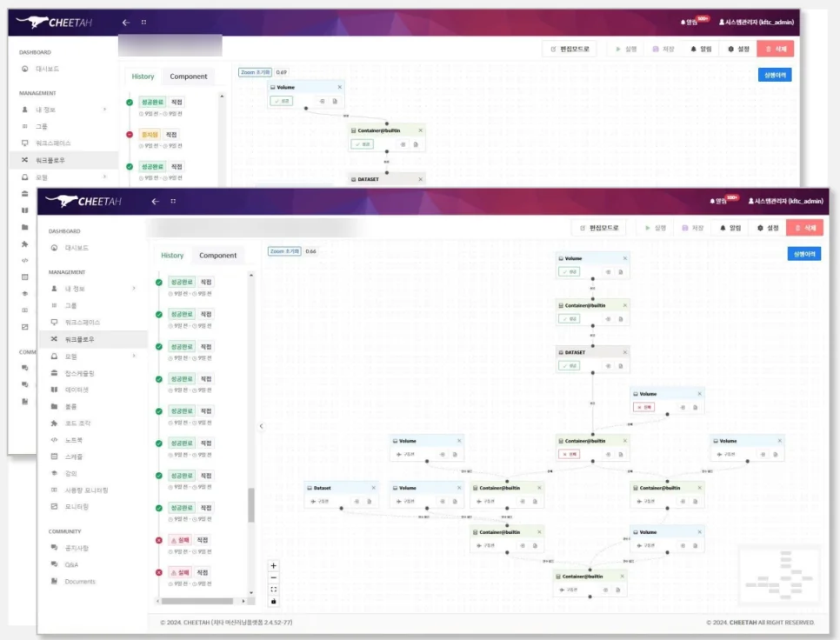Viewport: 840px width, 640px height.
Task: Switch to the Component tab
Action: coord(217,256)
